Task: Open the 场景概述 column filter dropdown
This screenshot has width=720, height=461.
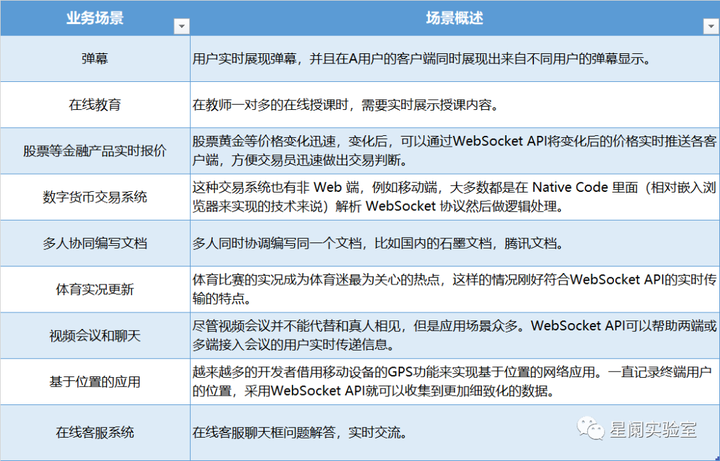Action: click(x=711, y=26)
